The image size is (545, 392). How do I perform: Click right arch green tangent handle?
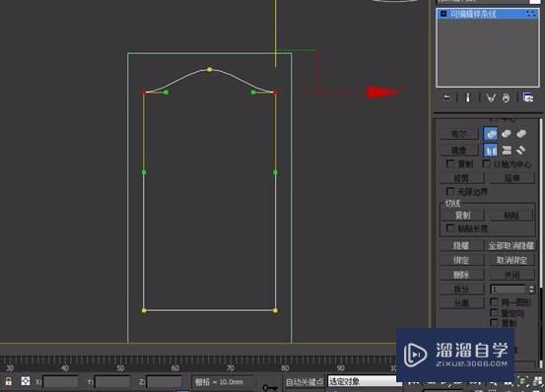253,92
